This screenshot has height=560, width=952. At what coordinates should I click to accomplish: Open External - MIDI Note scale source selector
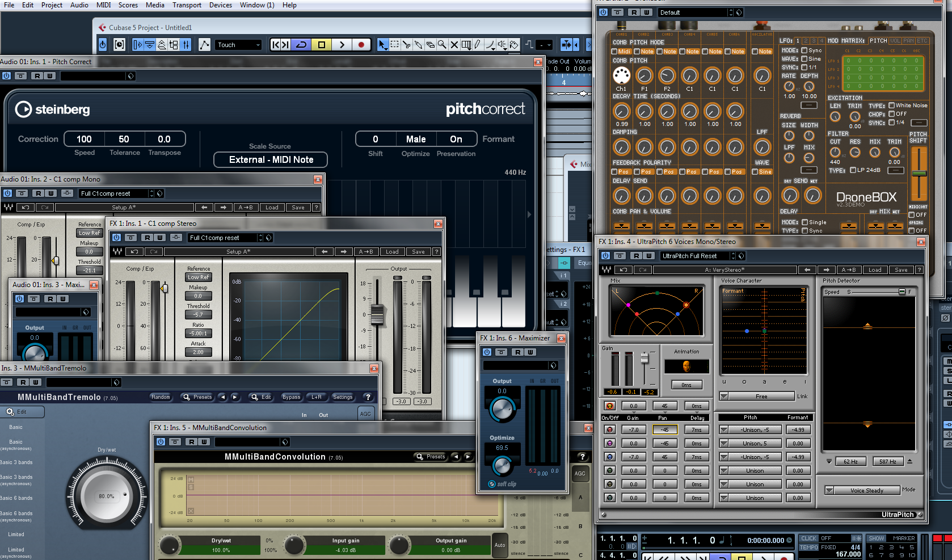coord(271,160)
